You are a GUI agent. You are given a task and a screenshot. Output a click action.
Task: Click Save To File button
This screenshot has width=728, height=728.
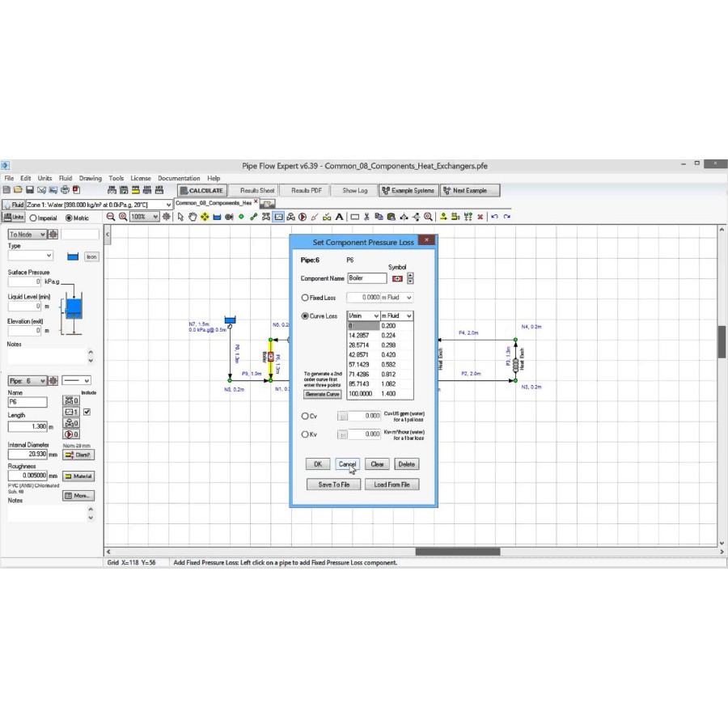point(334,485)
